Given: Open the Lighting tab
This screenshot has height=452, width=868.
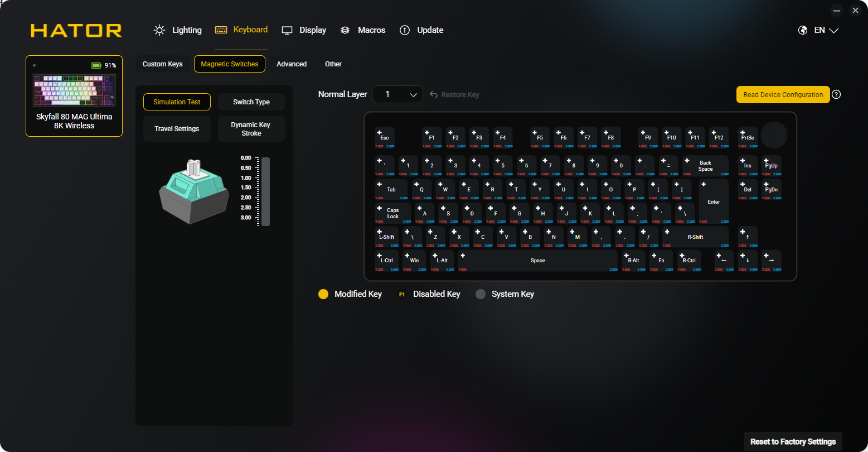Looking at the screenshot, I should (x=178, y=30).
